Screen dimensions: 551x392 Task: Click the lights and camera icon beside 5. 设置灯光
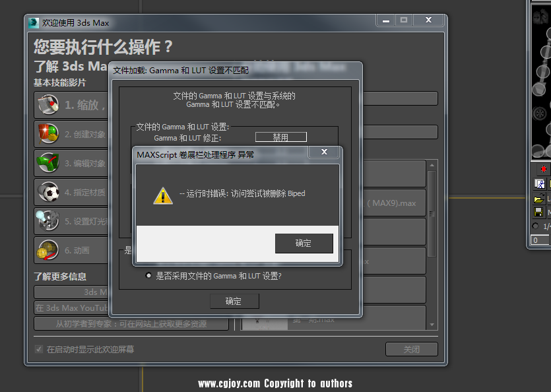click(x=48, y=221)
